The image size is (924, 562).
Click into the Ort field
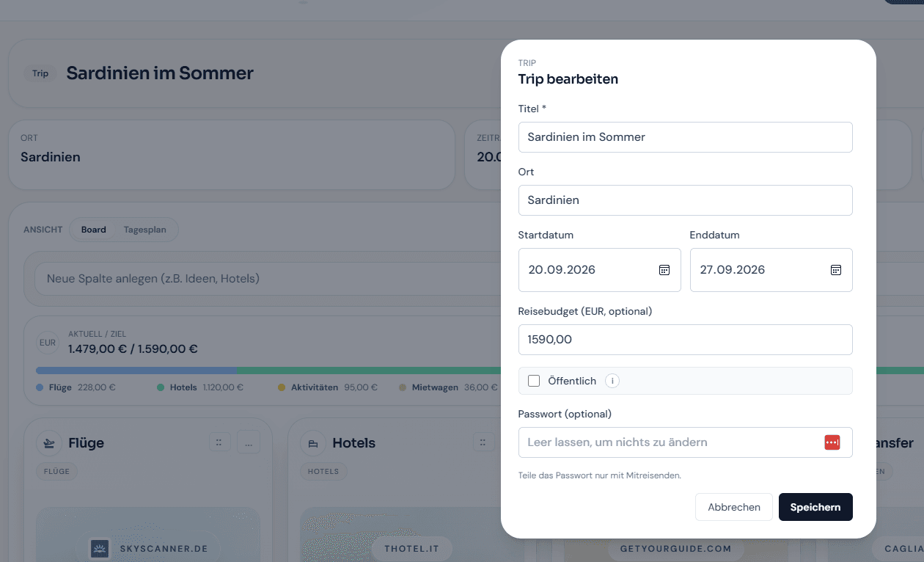(685, 200)
